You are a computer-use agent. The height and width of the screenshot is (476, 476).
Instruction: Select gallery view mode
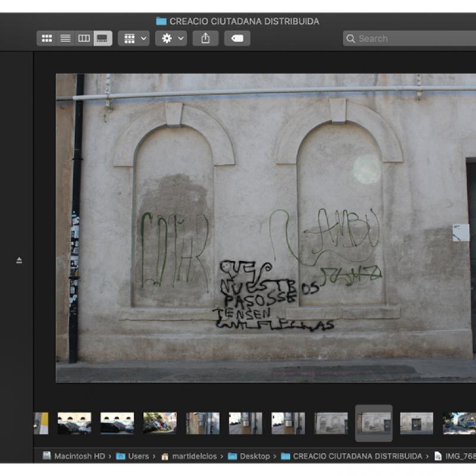point(102,39)
